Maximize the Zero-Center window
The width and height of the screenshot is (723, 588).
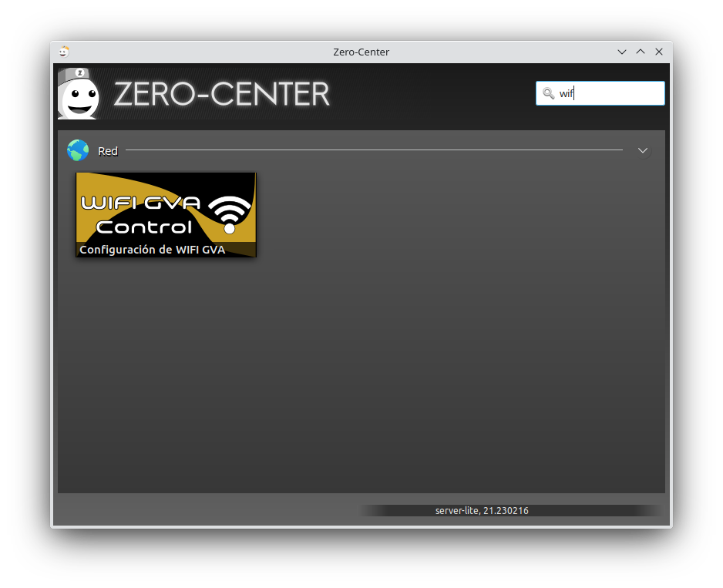(641, 52)
